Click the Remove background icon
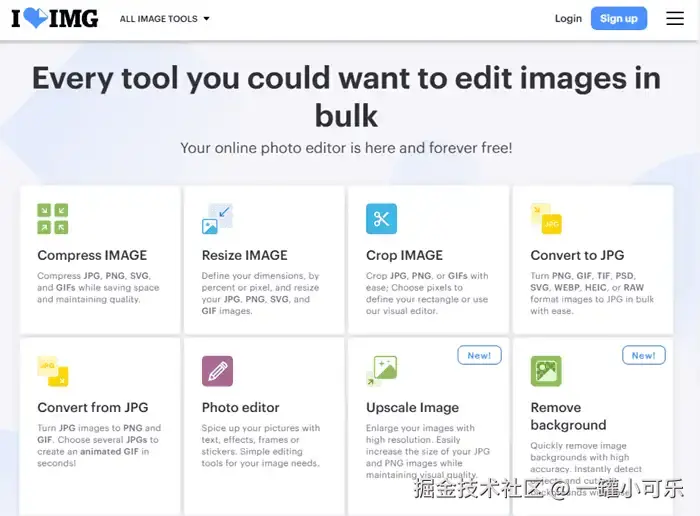This screenshot has width=700, height=516. [546, 371]
